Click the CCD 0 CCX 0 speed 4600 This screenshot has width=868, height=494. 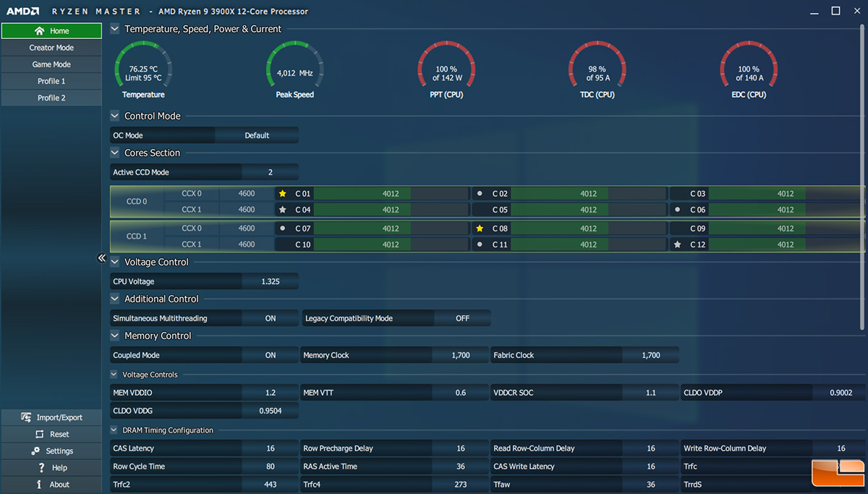click(247, 194)
